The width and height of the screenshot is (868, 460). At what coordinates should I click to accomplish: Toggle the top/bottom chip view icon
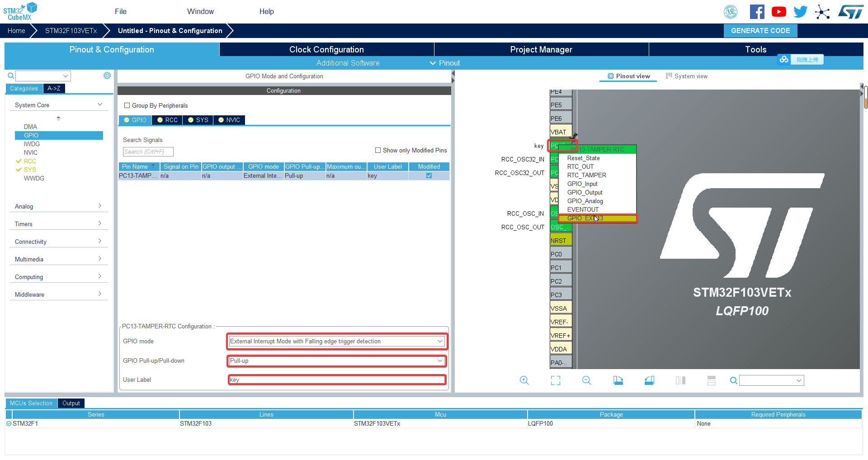[680, 380]
